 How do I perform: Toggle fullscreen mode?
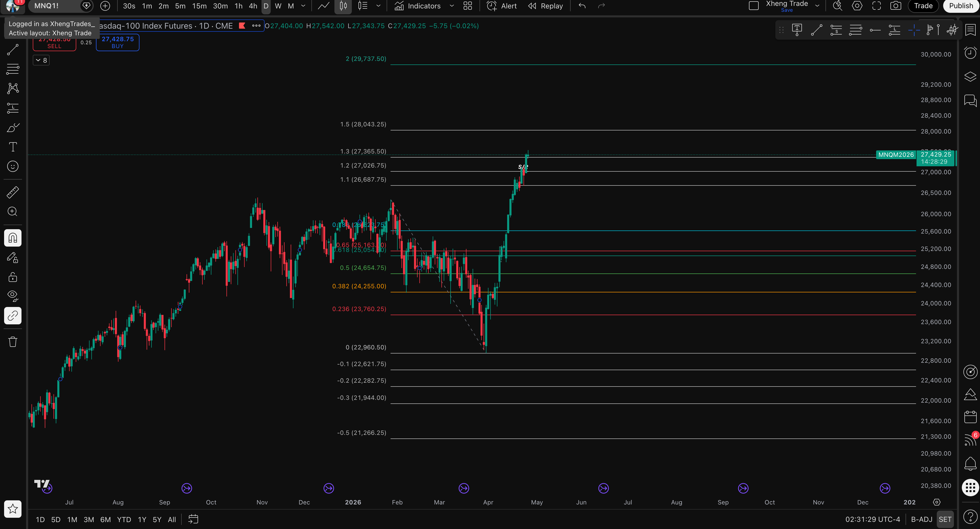(x=877, y=6)
